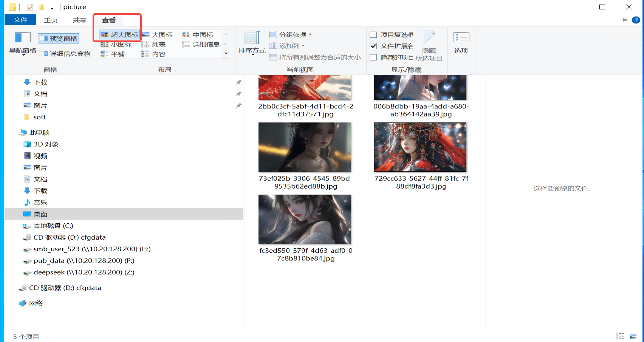This screenshot has height=342, width=644.
Task: Open the 排序方式 dropdown
Action: pyautogui.click(x=252, y=43)
